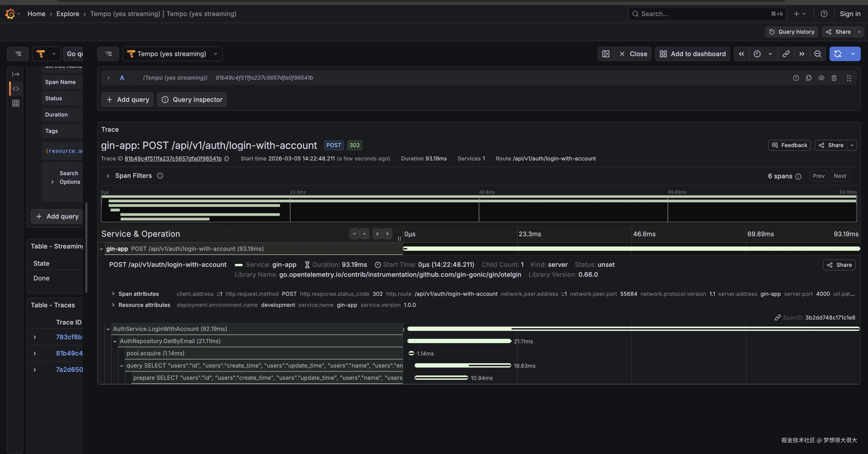The height and width of the screenshot is (454, 868).
Task: Click the duplicate query icon
Action: 809,78
